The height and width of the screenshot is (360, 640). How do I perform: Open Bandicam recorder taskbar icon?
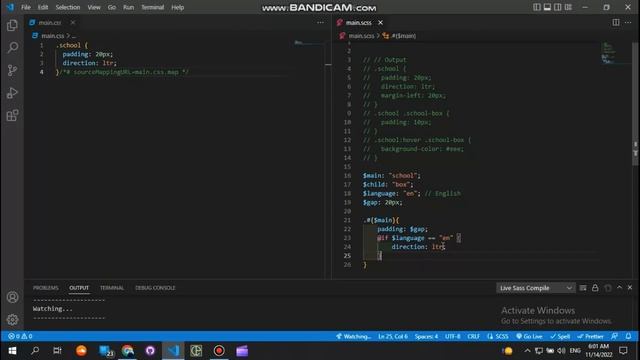pos(219,351)
